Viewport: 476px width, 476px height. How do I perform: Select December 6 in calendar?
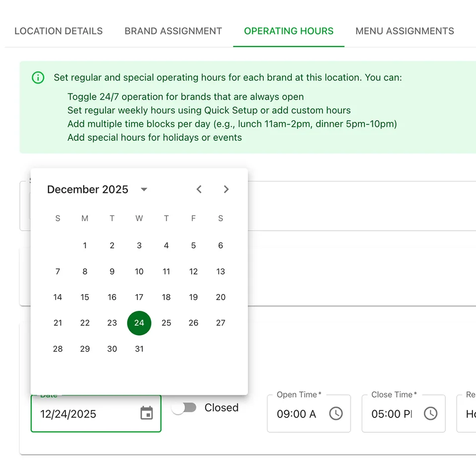[x=221, y=245]
